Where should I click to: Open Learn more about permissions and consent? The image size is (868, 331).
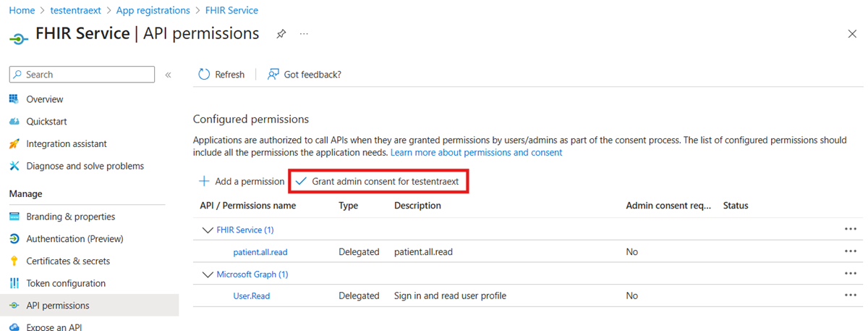476,153
